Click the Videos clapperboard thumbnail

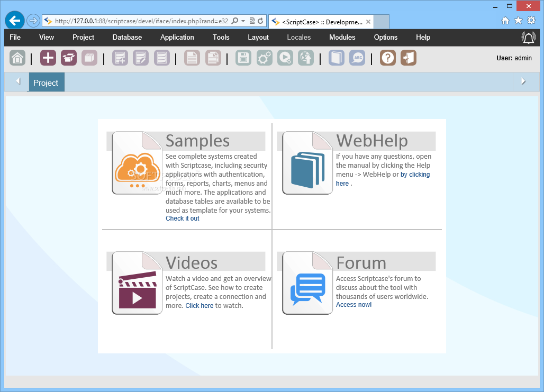pos(138,282)
